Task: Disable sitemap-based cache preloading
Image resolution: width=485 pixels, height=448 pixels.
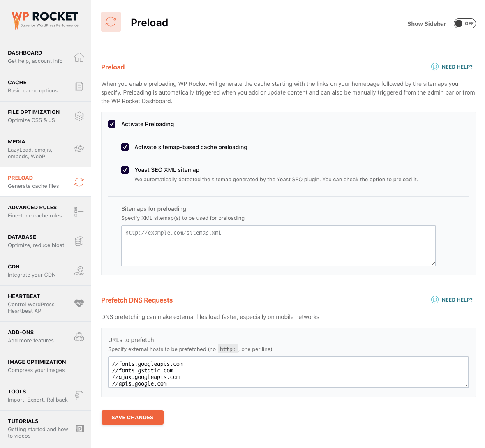Action: tap(125, 147)
